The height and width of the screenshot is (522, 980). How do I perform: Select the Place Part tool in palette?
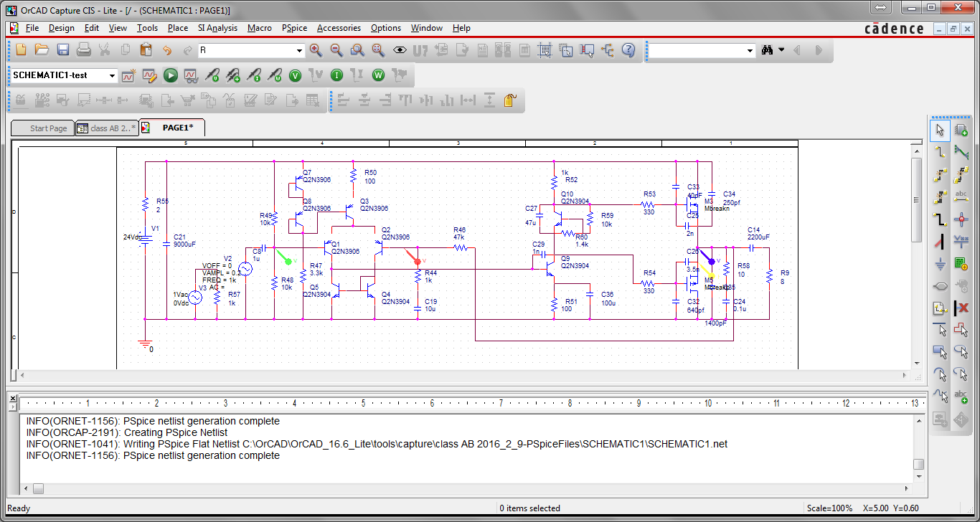(x=961, y=130)
